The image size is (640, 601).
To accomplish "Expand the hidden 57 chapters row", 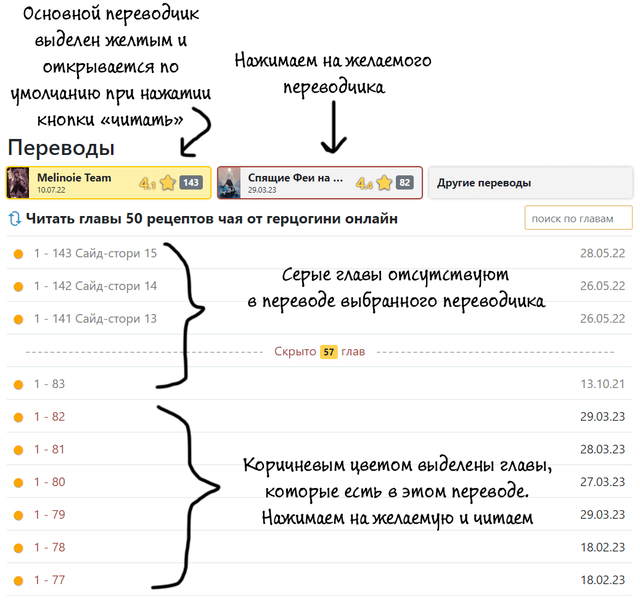I will tap(320, 352).
